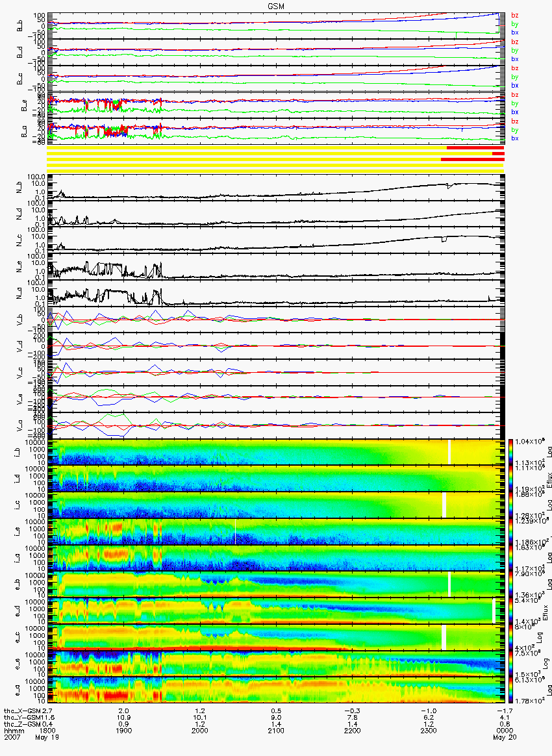This screenshot has width=552, height=756.
Task: Pick the V_a velocity panel label
Action: pyautogui.click(x=19, y=425)
